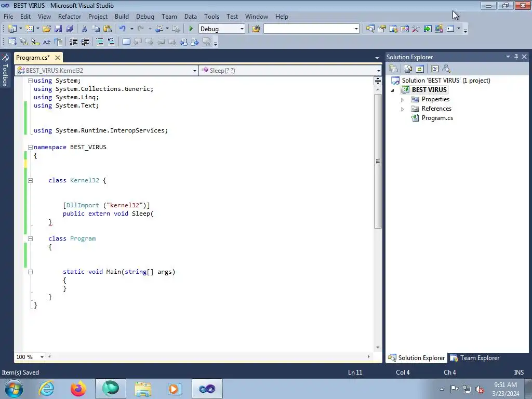Open the Build menu
Image resolution: width=532 pixels, height=399 pixels.
(x=122, y=16)
